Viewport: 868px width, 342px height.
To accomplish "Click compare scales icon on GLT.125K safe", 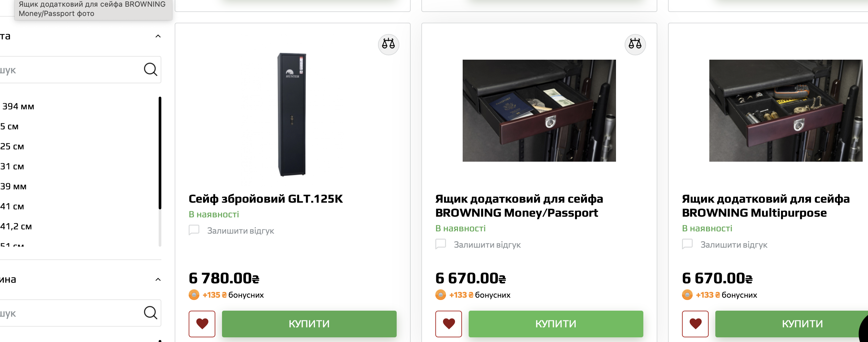I will (388, 44).
